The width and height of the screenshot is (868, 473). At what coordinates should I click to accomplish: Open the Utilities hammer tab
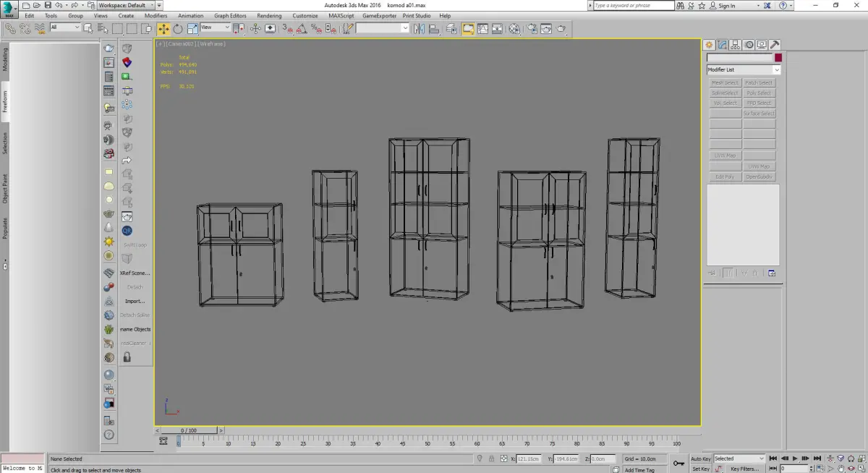click(x=775, y=45)
